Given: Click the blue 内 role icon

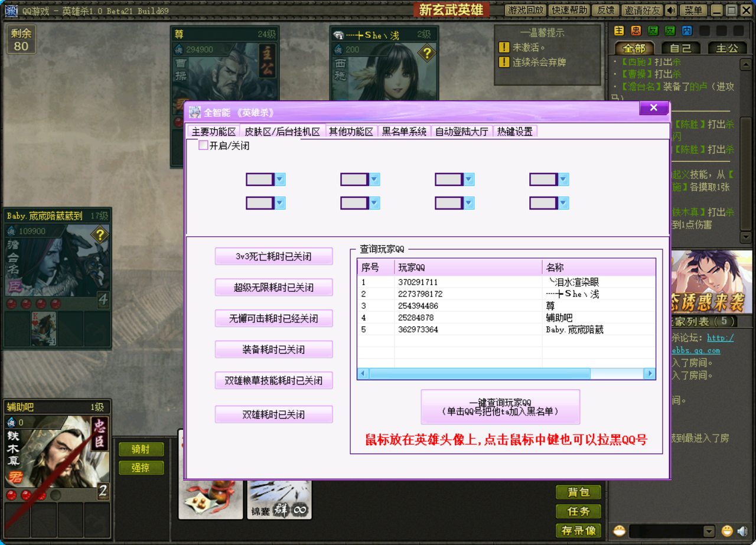Looking at the screenshot, I should (687, 31).
